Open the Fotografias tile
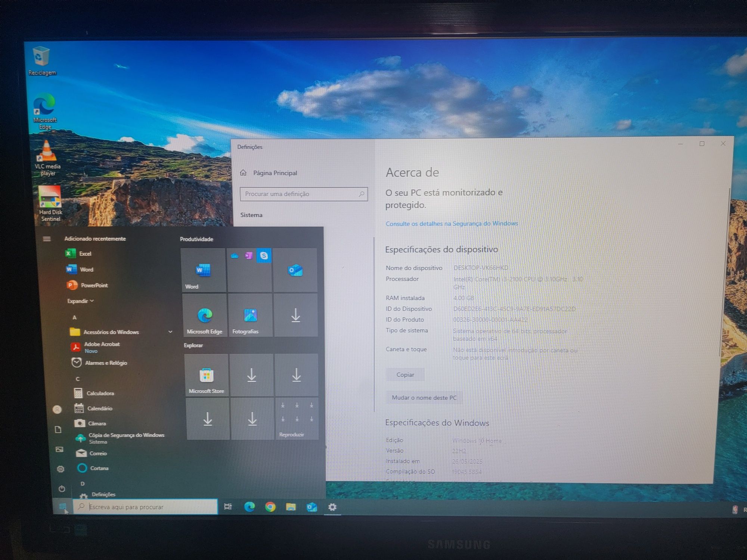The image size is (747, 560). pos(251,315)
